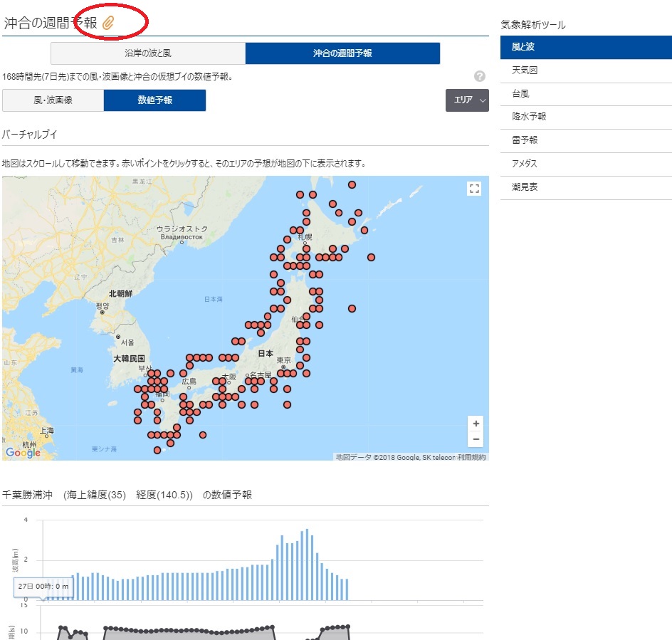Viewport: 672px width, 640px height.
Task: Click the 東京 label on the map
Action: 284,360
